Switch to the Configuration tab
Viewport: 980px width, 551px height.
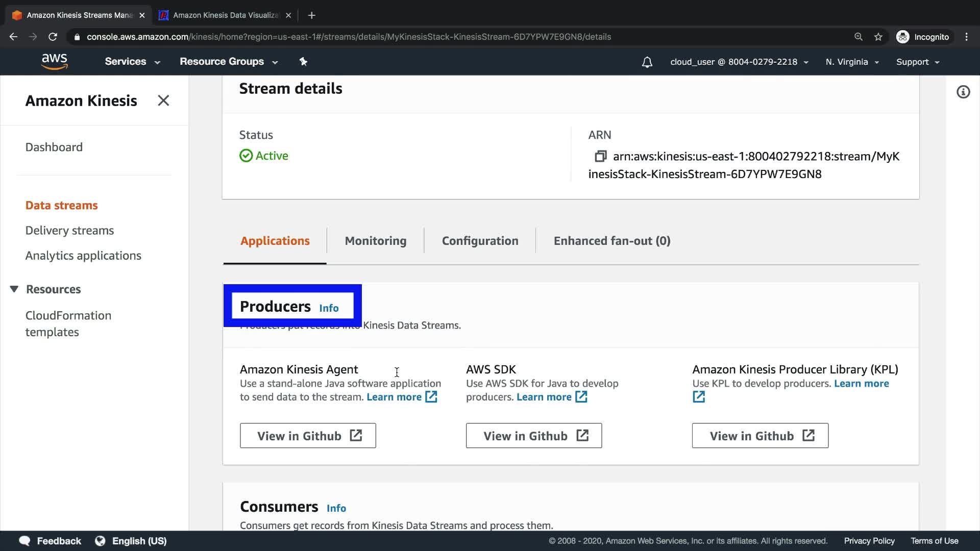click(x=480, y=241)
